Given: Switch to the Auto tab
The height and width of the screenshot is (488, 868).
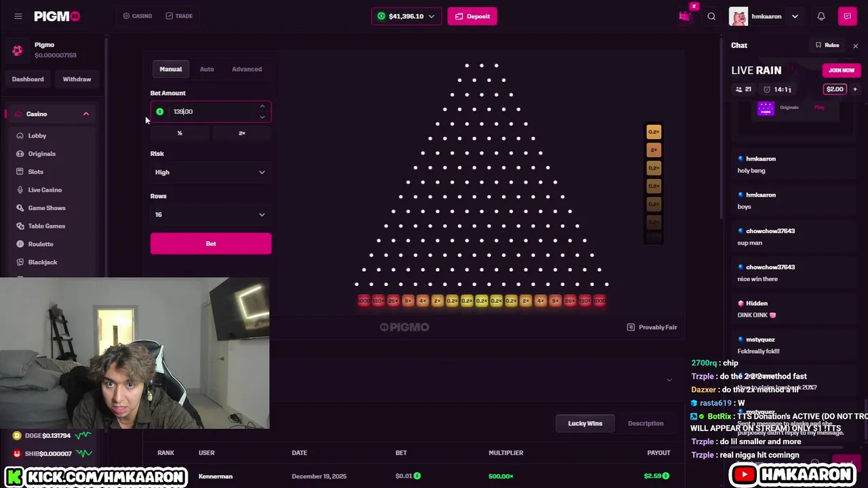Looking at the screenshot, I should click(x=207, y=69).
